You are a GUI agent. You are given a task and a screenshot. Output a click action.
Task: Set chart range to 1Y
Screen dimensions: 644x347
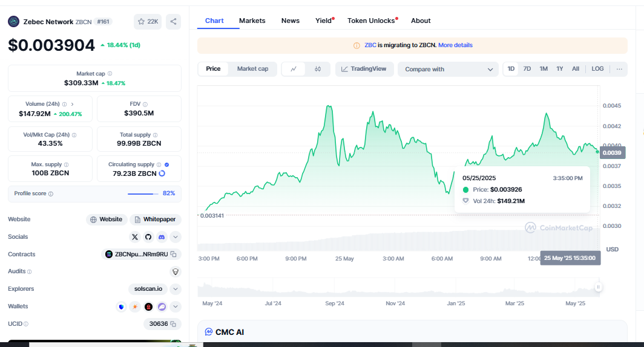pyautogui.click(x=559, y=69)
